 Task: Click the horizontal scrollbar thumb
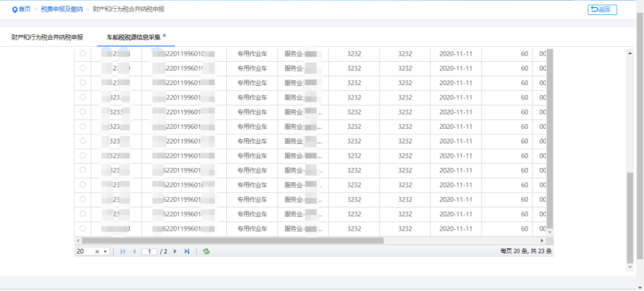click(x=232, y=241)
